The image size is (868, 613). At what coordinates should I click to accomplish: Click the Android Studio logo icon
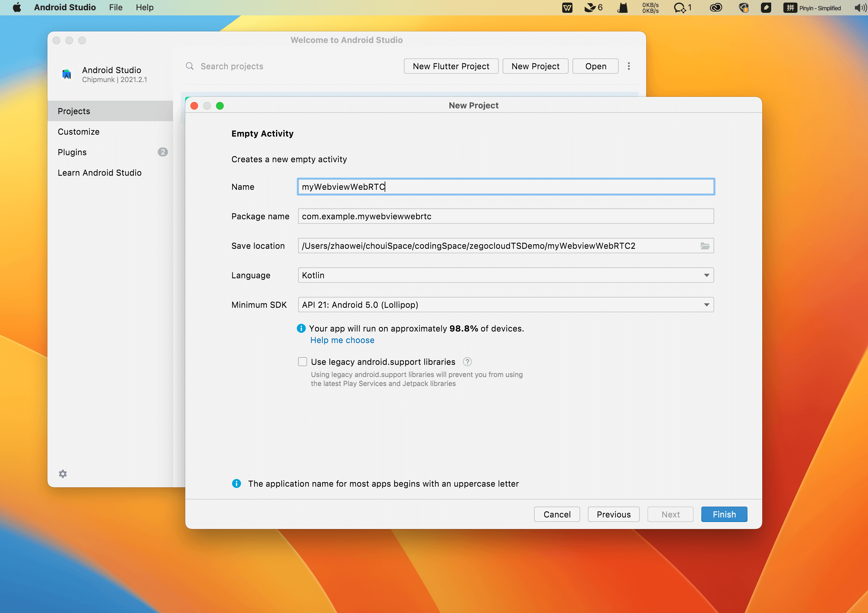pyautogui.click(x=66, y=74)
